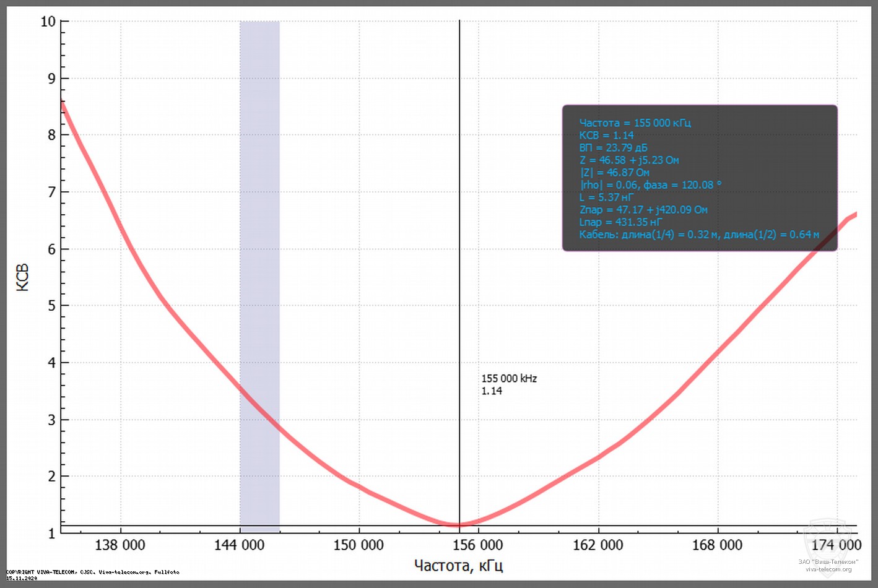Click the 'Lпар = 431.35 нГ' readout
Screen dimensions: 878x588
click(620, 222)
